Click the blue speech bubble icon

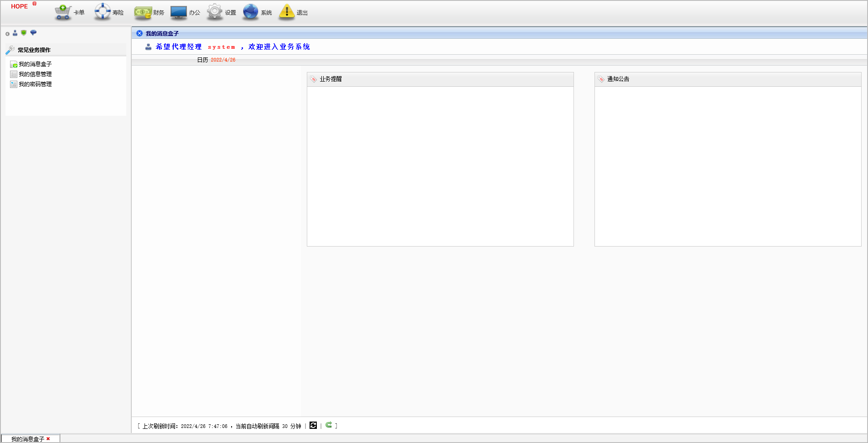point(33,33)
